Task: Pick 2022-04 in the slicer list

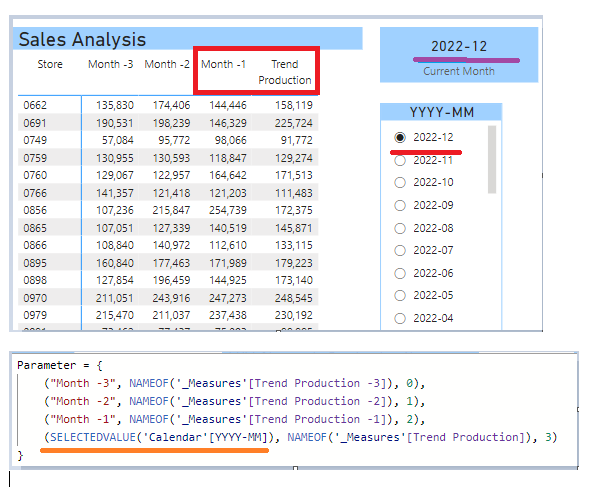Action: pos(400,318)
